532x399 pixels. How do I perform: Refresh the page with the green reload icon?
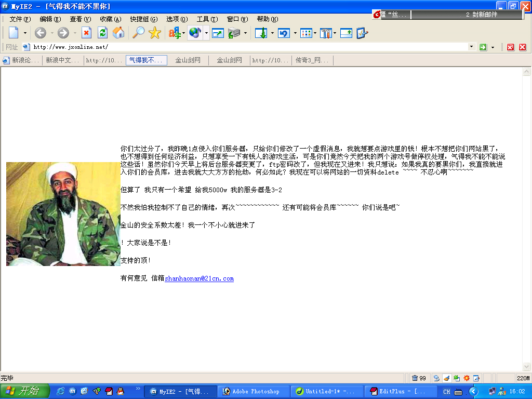point(102,33)
